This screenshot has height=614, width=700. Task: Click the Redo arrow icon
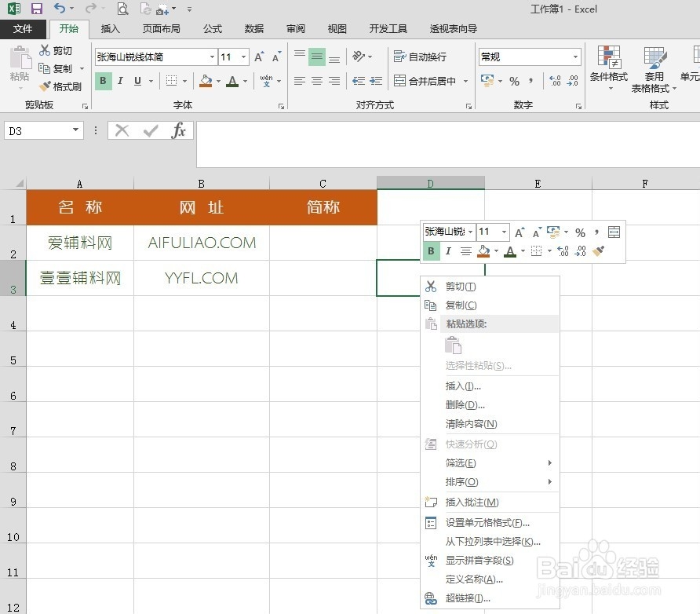coord(90,8)
